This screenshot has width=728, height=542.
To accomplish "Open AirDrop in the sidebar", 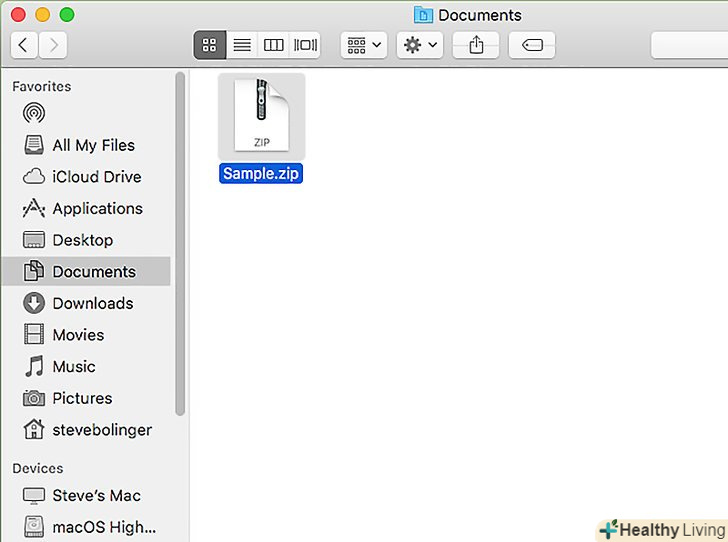I will (x=34, y=114).
